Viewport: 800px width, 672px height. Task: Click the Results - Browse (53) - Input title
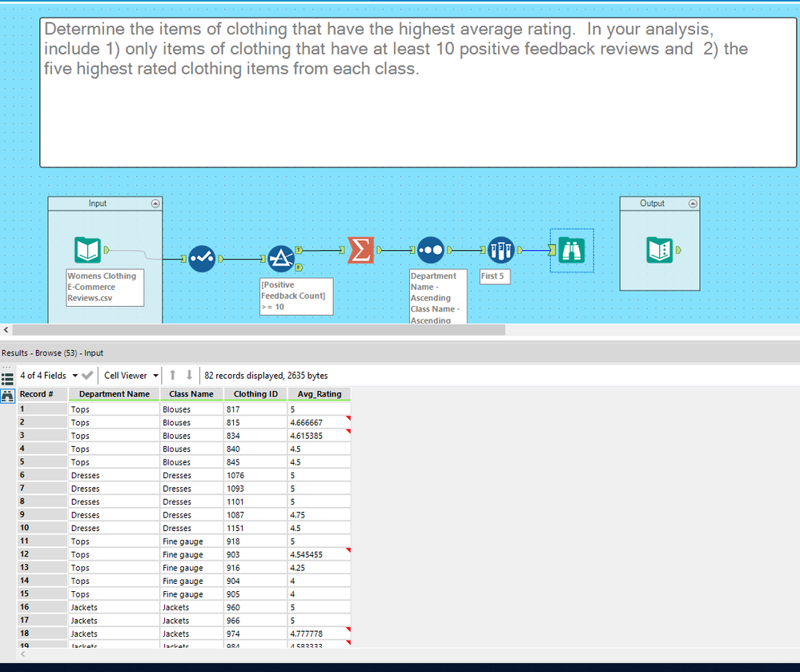[52, 353]
